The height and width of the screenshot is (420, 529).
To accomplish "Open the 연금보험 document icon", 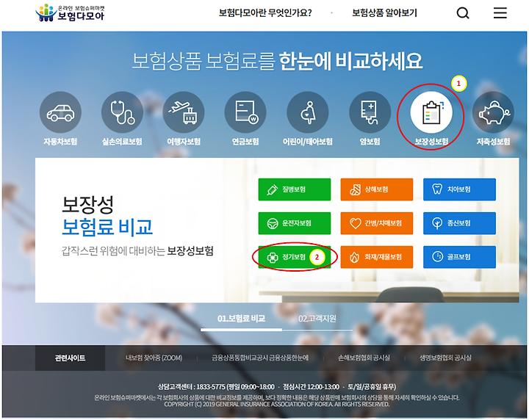I will [x=245, y=112].
